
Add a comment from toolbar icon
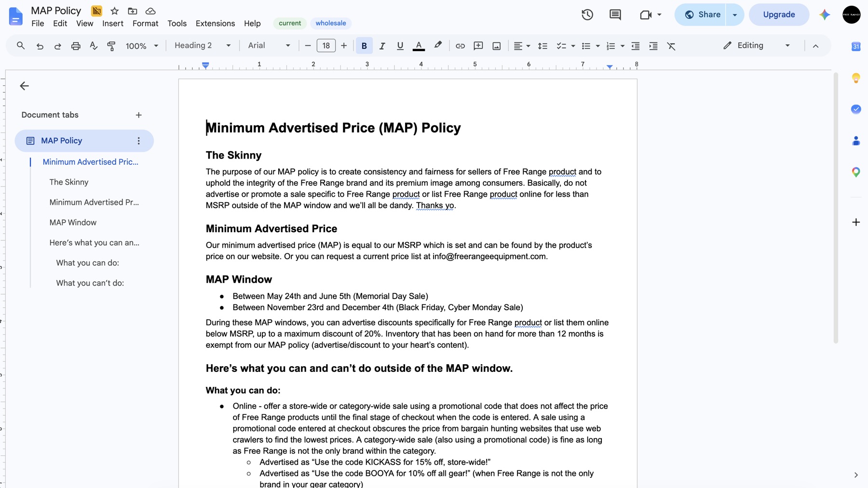click(x=478, y=46)
